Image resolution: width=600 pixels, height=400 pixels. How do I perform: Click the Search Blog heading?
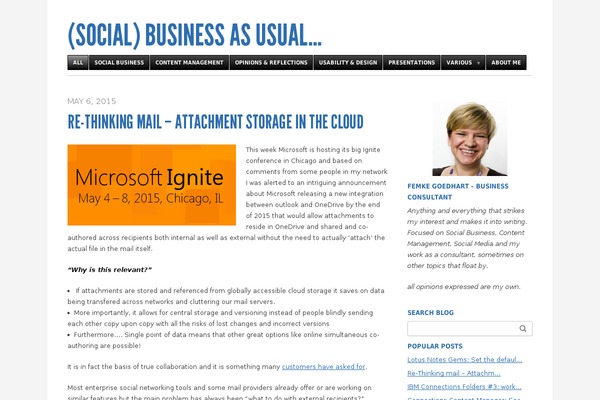[430, 313]
